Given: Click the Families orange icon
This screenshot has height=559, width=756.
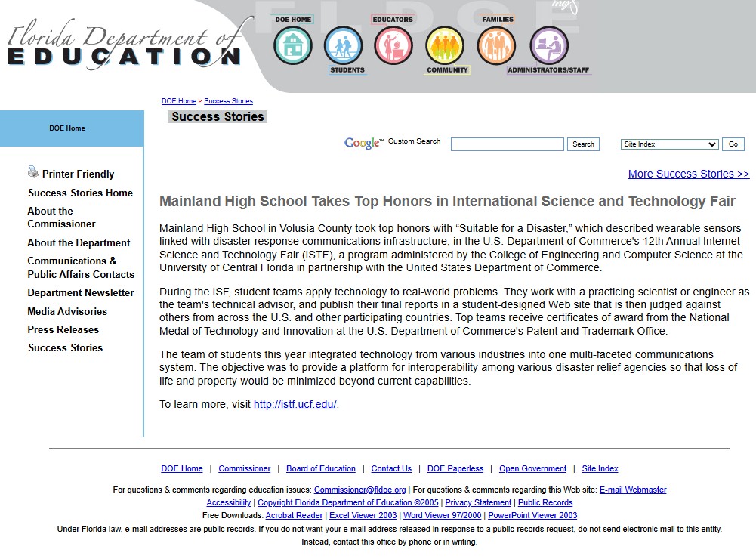Looking at the screenshot, I should pyautogui.click(x=496, y=46).
